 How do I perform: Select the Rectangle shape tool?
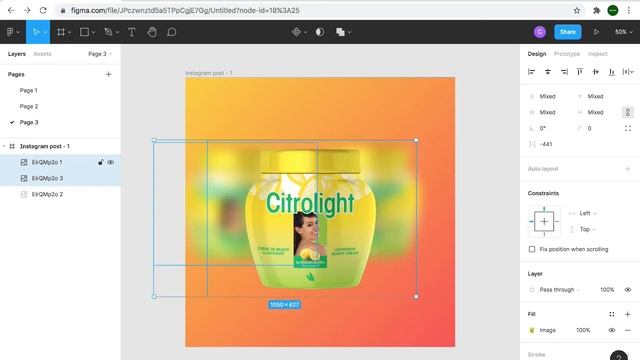coord(84,32)
